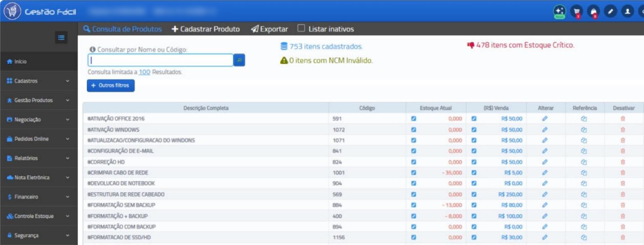Click reference icon for #CORREÇÃO HD row

tap(584, 162)
